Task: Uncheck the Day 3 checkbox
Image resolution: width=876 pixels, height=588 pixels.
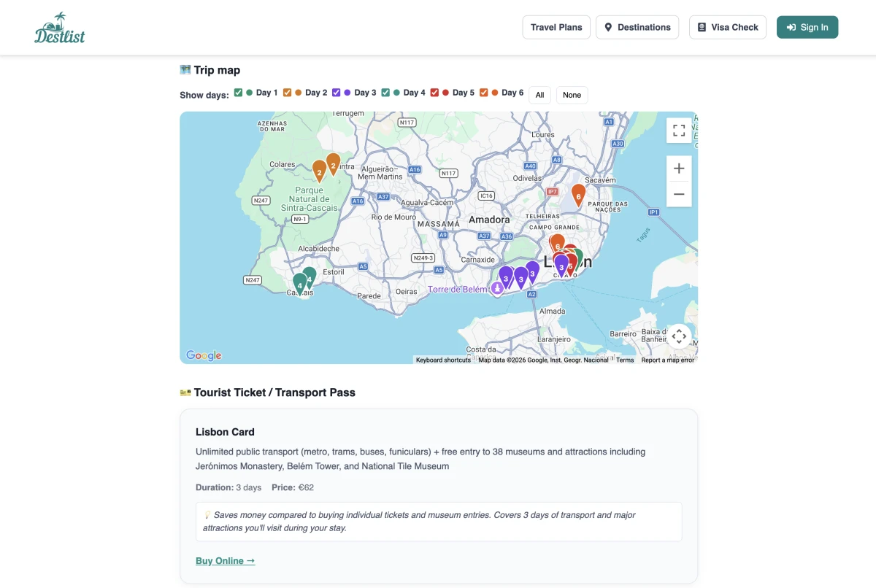Action: 337,93
